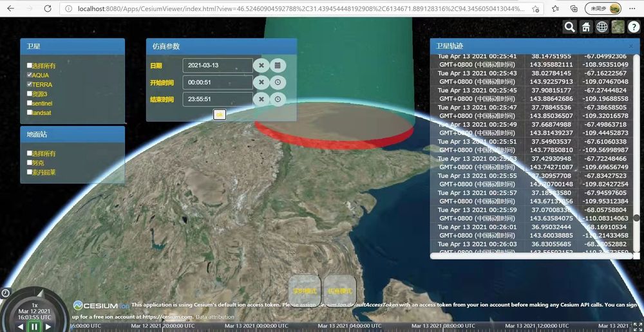Add this page to browser favorites

[x=535, y=8]
